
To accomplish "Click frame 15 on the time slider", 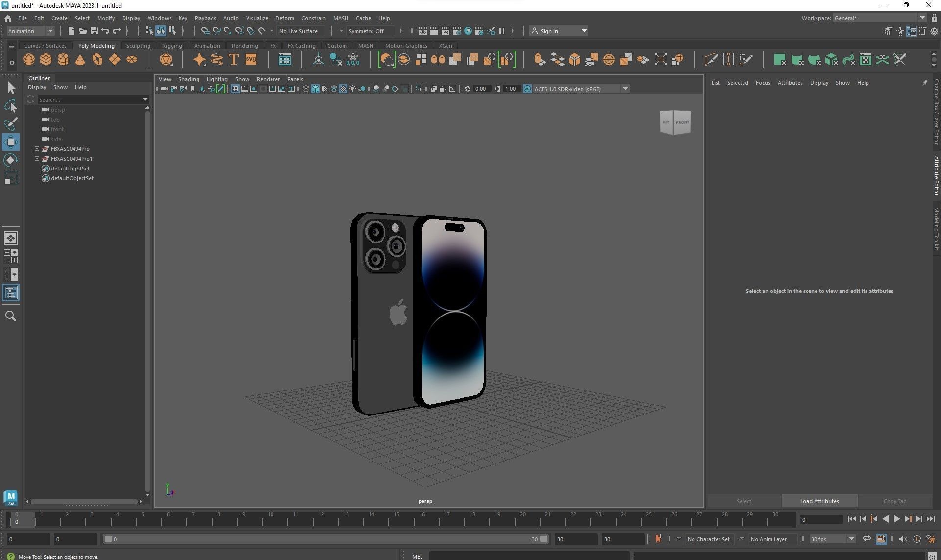I will click(396, 519).
